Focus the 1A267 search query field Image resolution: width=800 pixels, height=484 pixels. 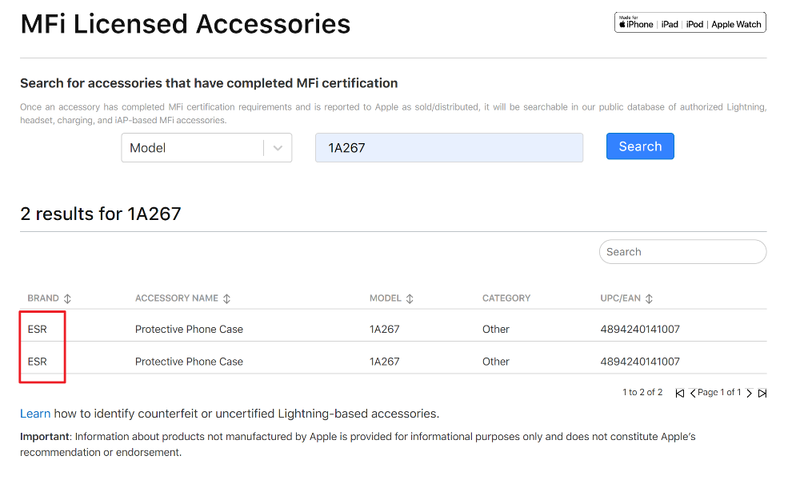point(449,148)
